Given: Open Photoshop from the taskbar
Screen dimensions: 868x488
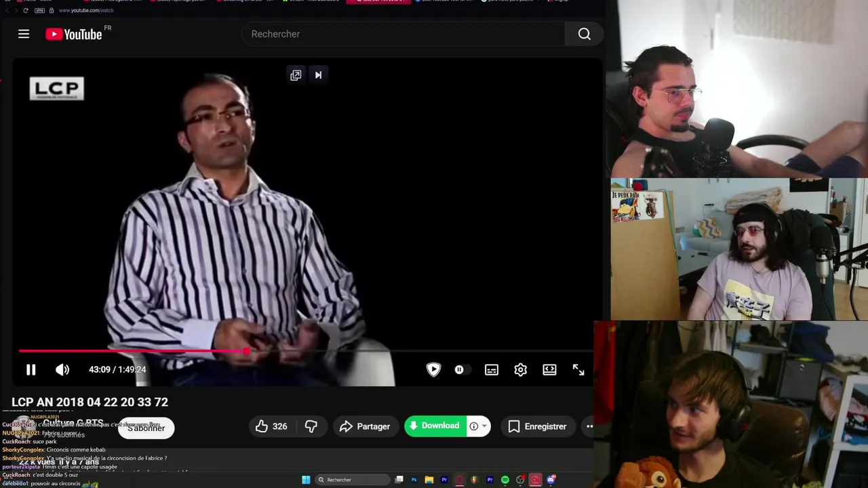Looking at the screenshot, I should click(414, 480).
